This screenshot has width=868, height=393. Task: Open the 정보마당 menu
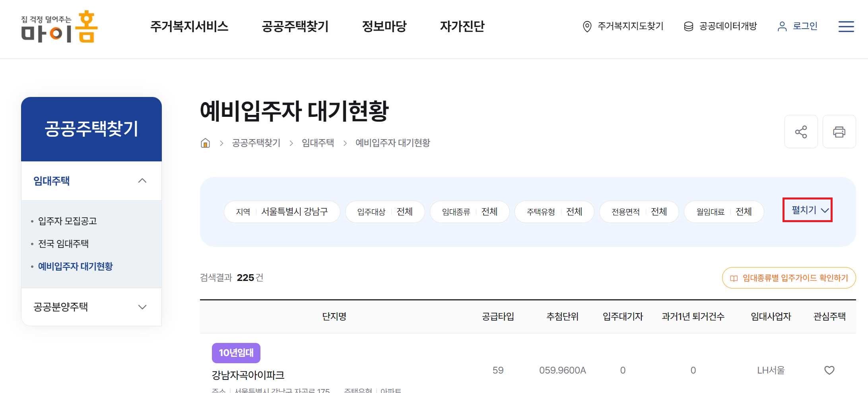[384, 26]
